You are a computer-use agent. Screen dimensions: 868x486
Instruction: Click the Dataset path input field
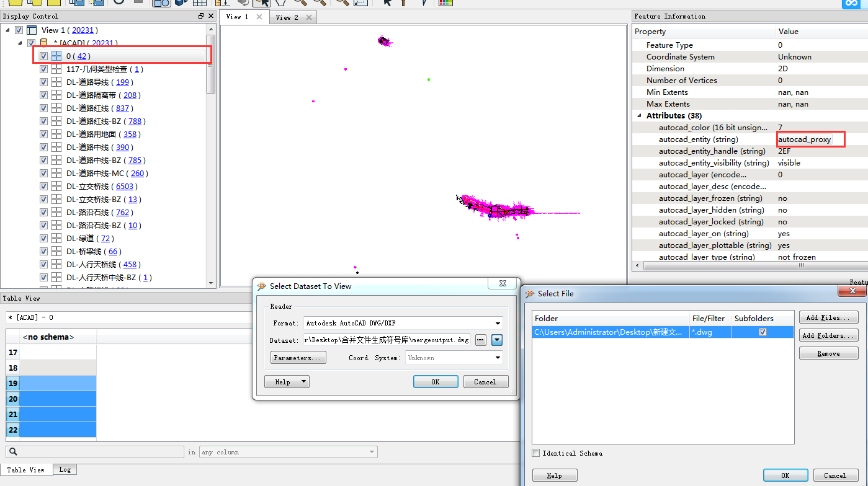point(388,340)
